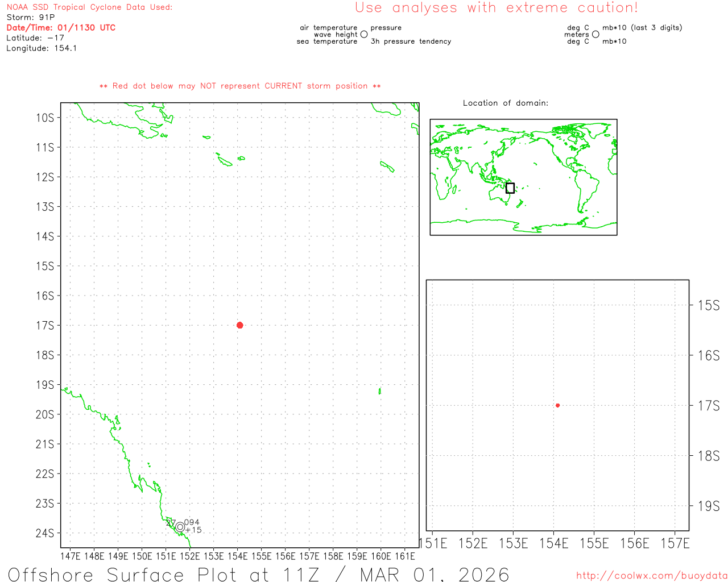Click the left legend circle beside wave height

pyautogui.click(x=364, y=35)
